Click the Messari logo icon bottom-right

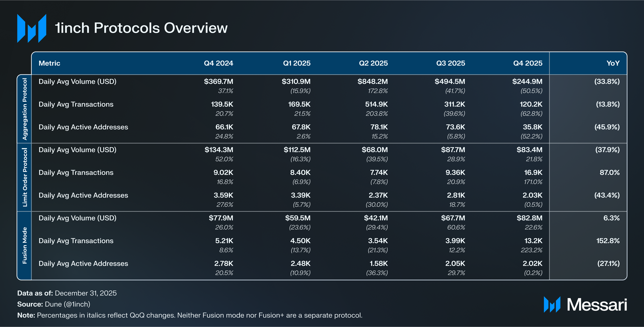click(552, 304)
